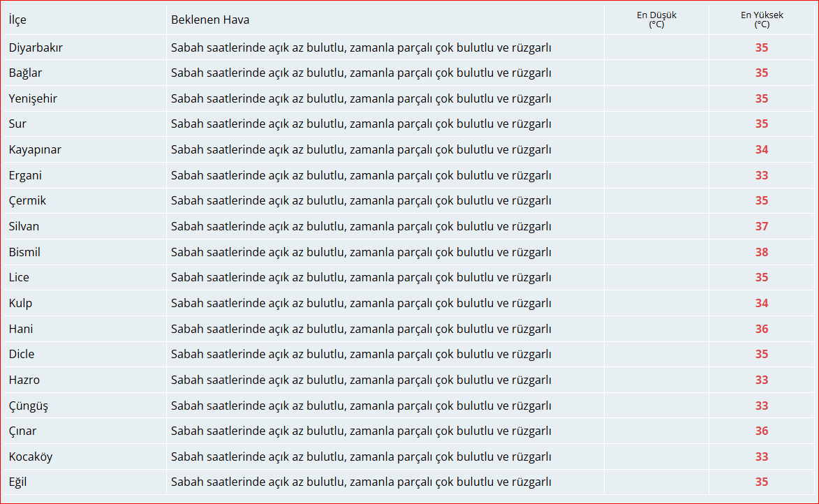819x504 pixels.
Task: Select the Lice district name
Action: pyautogui.click(x=19, y=277)
